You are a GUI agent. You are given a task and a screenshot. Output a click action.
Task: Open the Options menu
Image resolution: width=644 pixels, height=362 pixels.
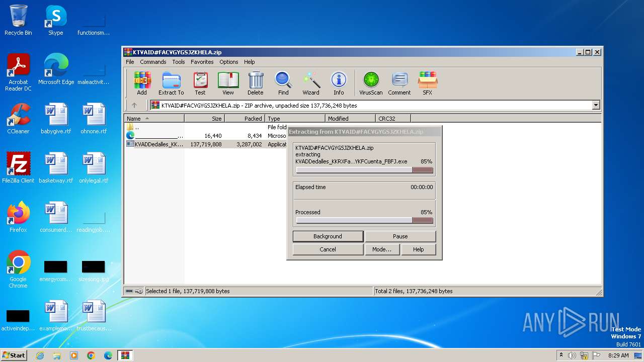(x=228, y=62)
